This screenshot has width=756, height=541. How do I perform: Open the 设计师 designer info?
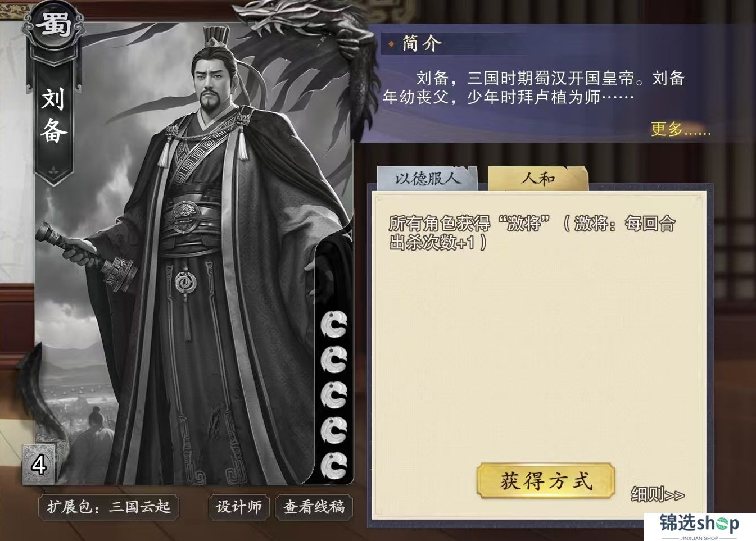click(x=239, y=507)
